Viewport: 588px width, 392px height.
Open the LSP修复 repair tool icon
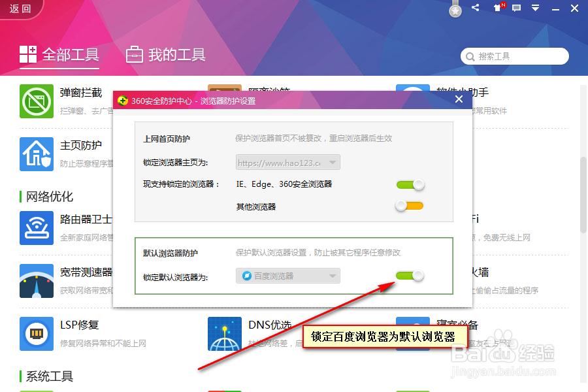tap(37, 334)
